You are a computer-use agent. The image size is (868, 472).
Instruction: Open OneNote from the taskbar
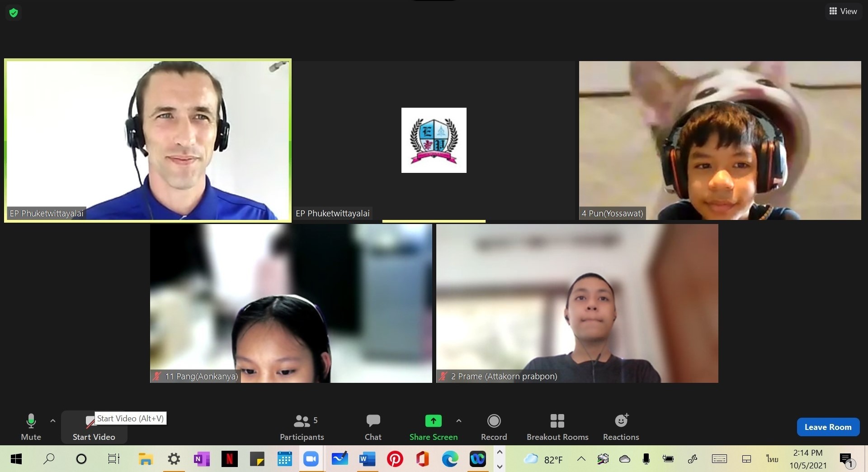click(x=202, y=459)
